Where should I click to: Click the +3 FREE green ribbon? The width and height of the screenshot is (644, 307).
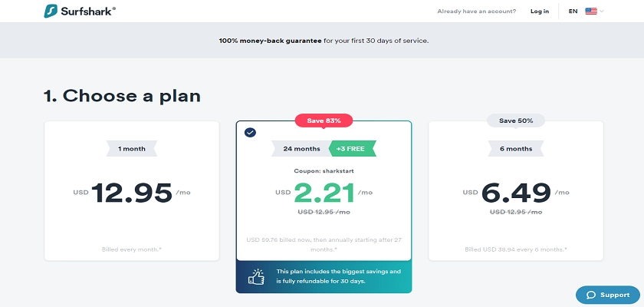pyautogui.click(x=353, y=149)
